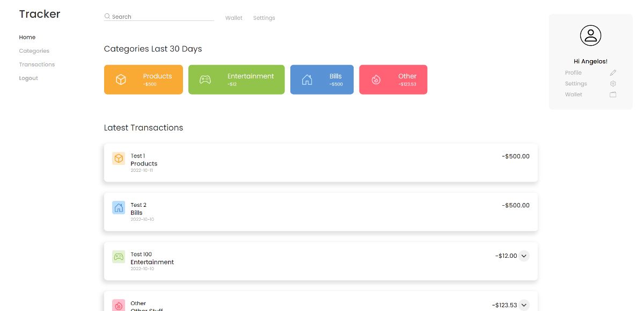Click the flame icon in Other card
This screenshot has height=311, width=644.
click(376, 79)
